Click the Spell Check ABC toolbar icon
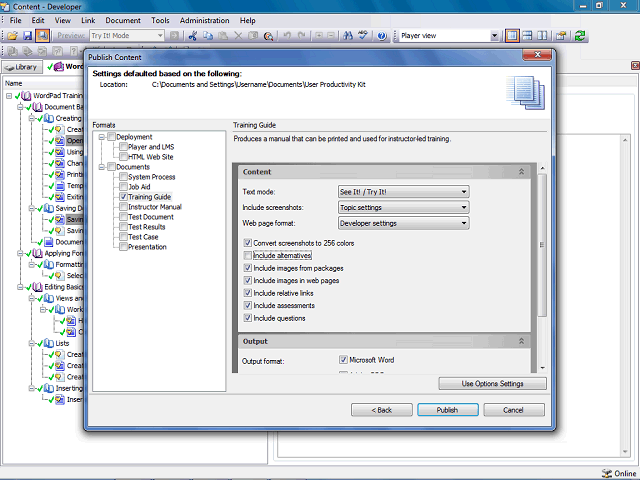 [363, 36]
